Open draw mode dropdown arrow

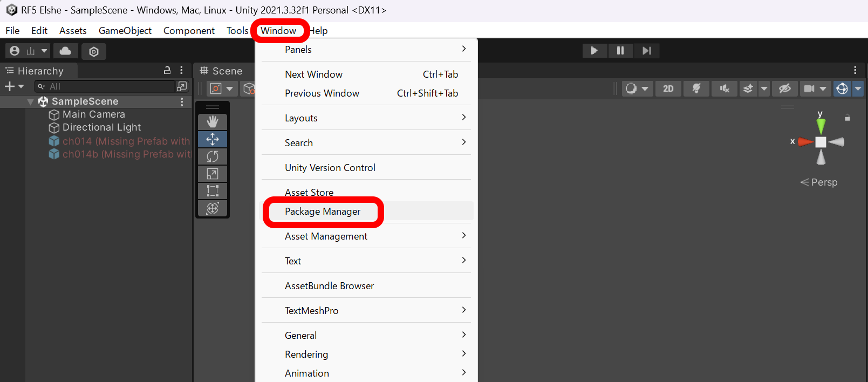645,88
